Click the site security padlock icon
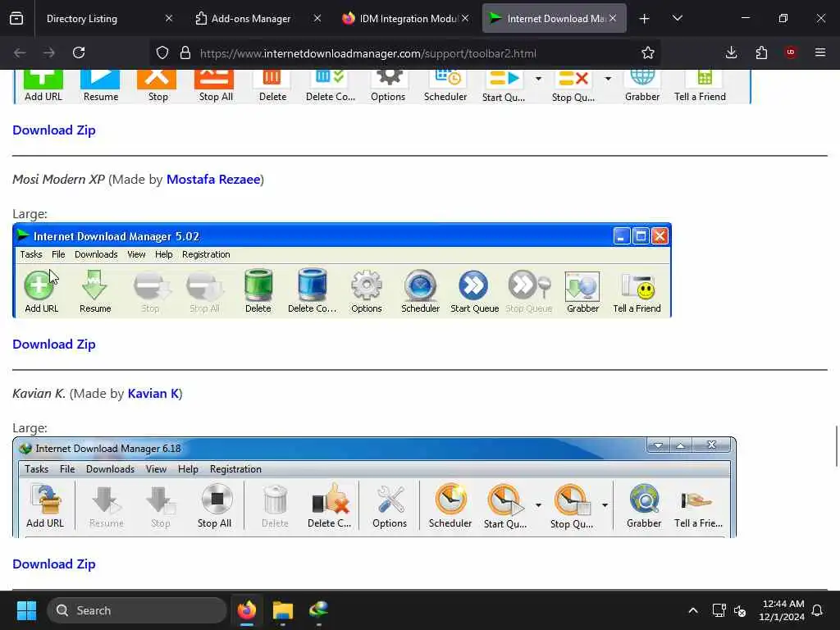The image size is (840, 630). coord(185,52)
